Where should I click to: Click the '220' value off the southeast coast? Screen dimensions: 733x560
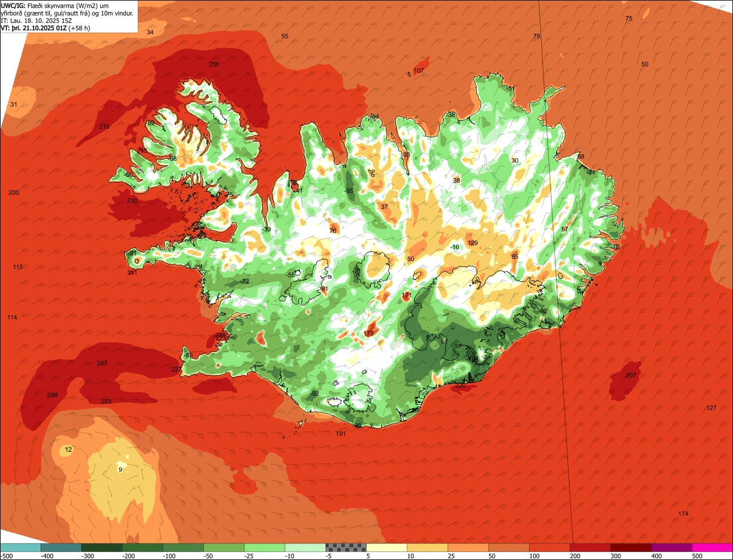460,385
